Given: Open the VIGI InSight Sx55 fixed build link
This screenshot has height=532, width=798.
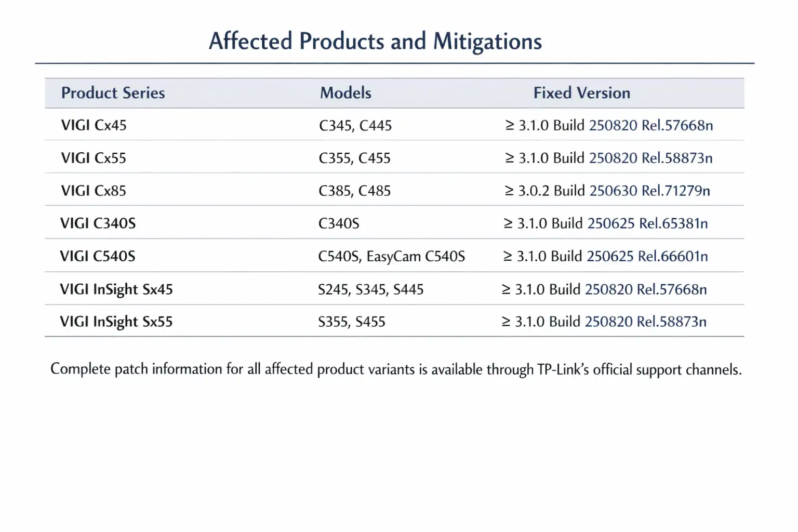Looking at the screenshot, I should click(x=645, y=322).
